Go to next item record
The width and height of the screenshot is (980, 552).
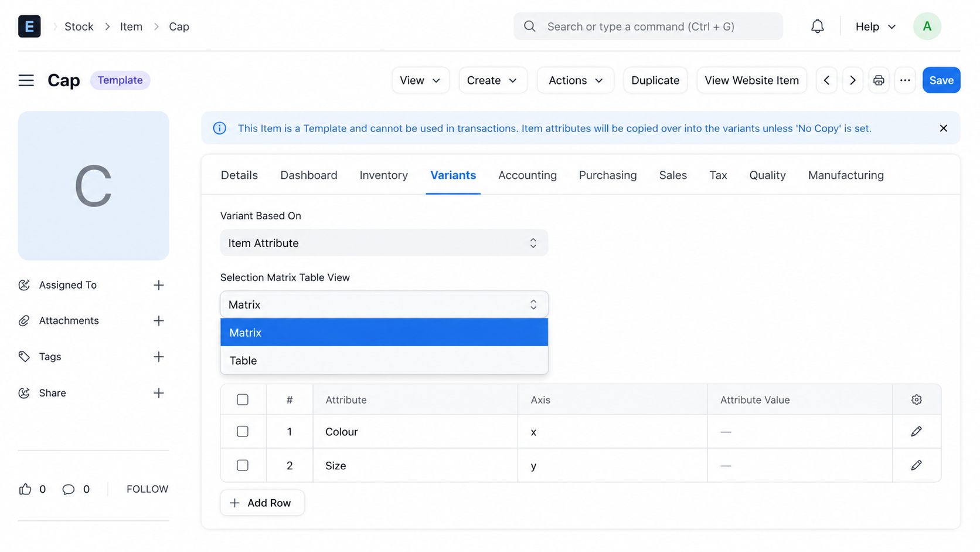853,80
